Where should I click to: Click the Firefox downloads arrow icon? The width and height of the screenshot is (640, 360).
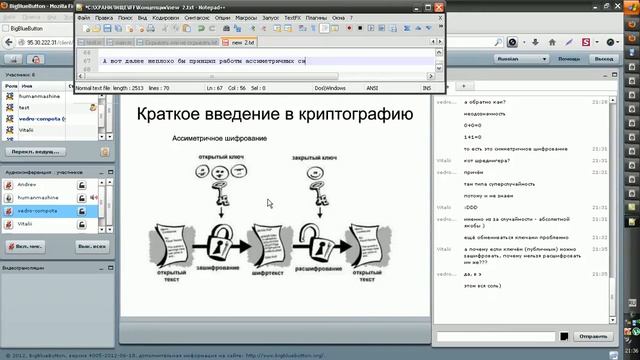pos(535,42)
